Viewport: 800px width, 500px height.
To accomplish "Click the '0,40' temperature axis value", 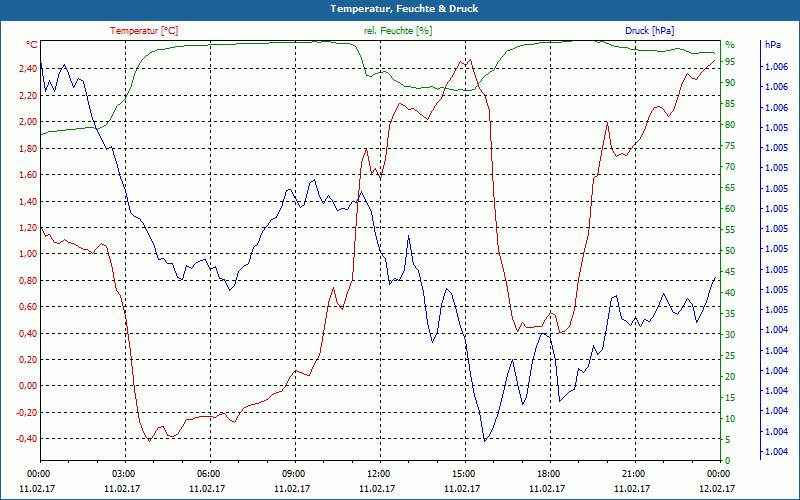I will click(x=28, y=334).
